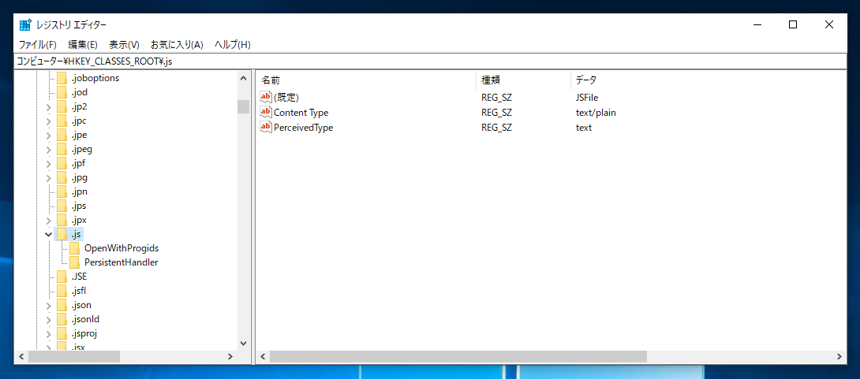860x379 pixels.
Task: Click the values pane scroll left arrow
Action: point(263,357)
